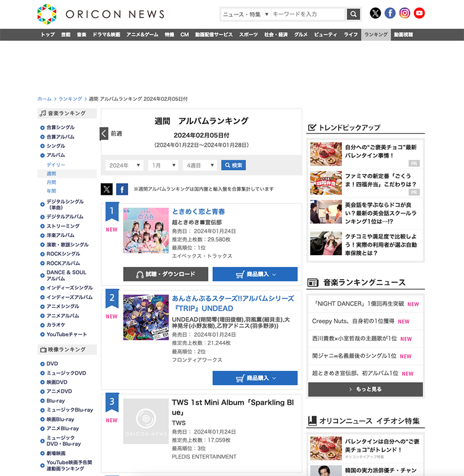Image resolution: width=464 pixels, height=476 pixels.
Task: Click 自動車保険 trend pickup thumbnail
Action: [x=326, y=243]
